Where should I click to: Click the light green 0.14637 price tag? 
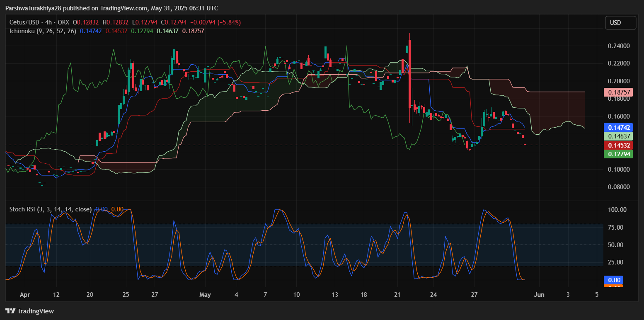pyautogui.click(x=617, y=136)
